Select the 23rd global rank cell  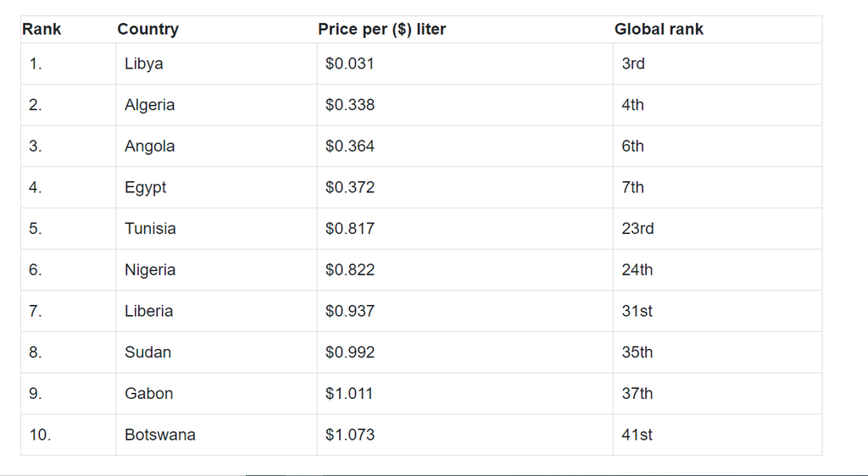tap(637, 229)
